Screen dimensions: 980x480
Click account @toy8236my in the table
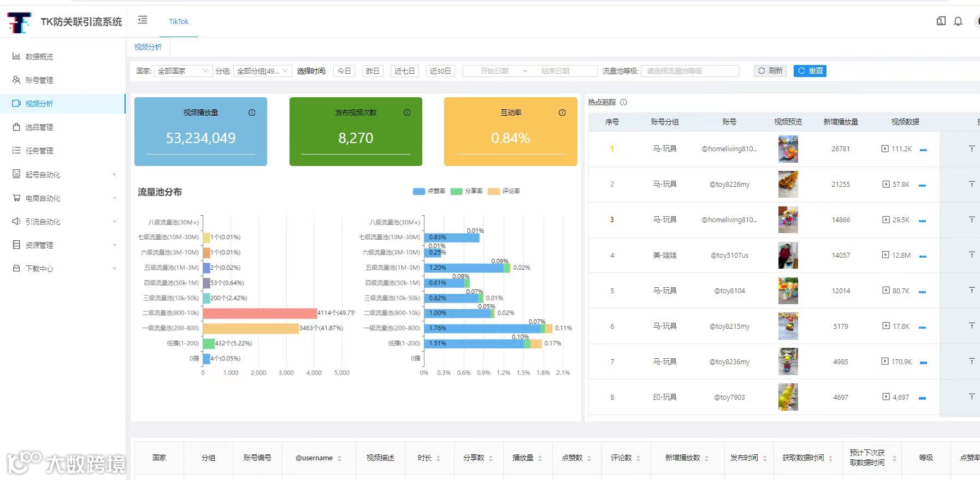click(x=729, y=362)
